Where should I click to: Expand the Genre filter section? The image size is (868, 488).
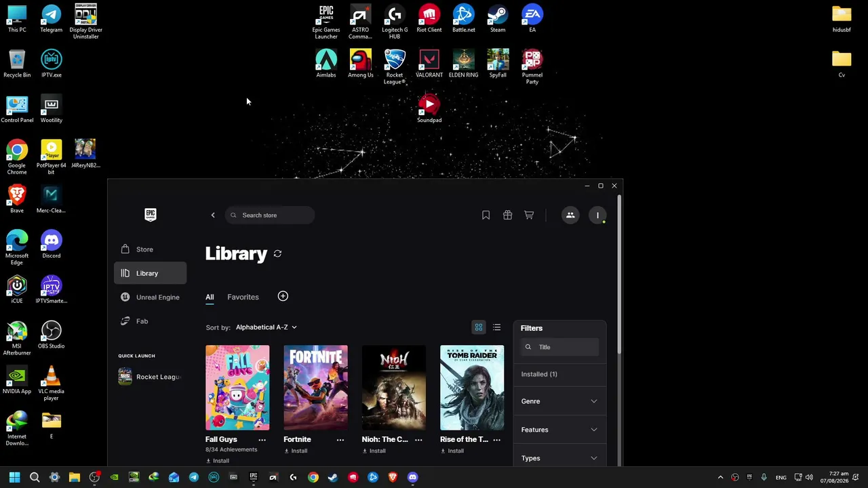tap(559, 401)
